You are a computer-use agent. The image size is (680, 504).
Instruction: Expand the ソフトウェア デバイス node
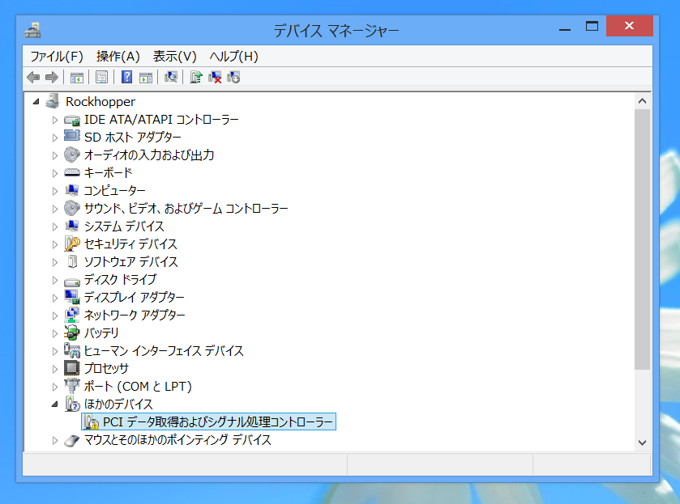point(55,262)
